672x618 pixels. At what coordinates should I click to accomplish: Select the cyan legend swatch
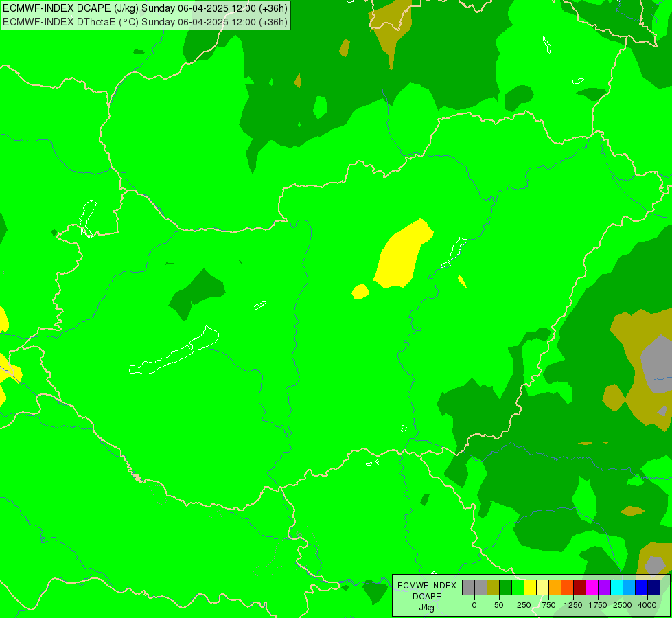(x=616, y=588)
